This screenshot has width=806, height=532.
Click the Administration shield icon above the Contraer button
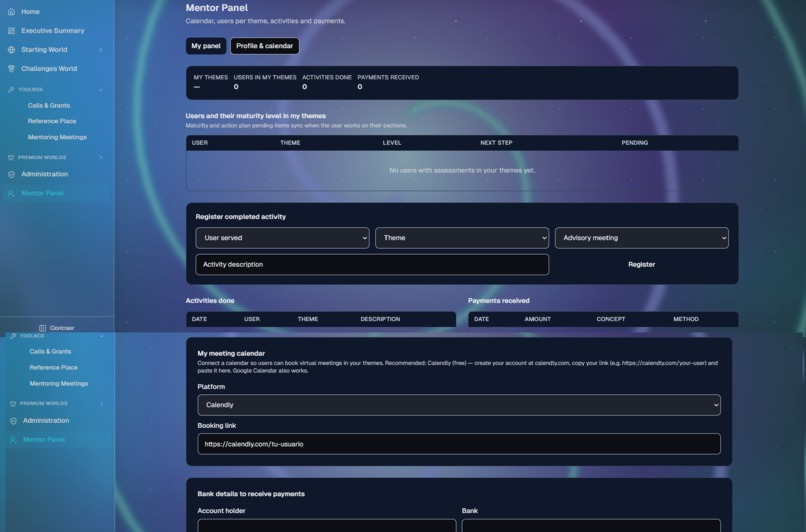(11, 174)
